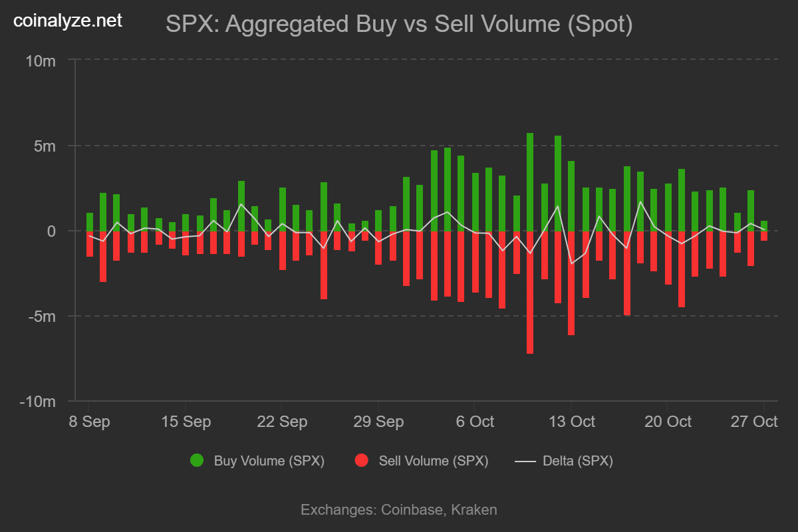The height and width of the screenshot is (532, 798).
Task: Hide the Sell Volume (SPX) series label
Action: 433,461
